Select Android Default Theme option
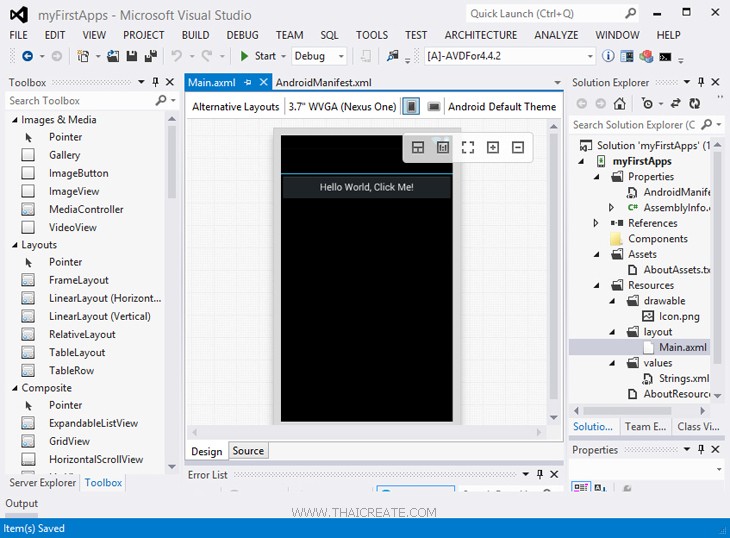This screenshot has width=730, height=538. point(502,107)
